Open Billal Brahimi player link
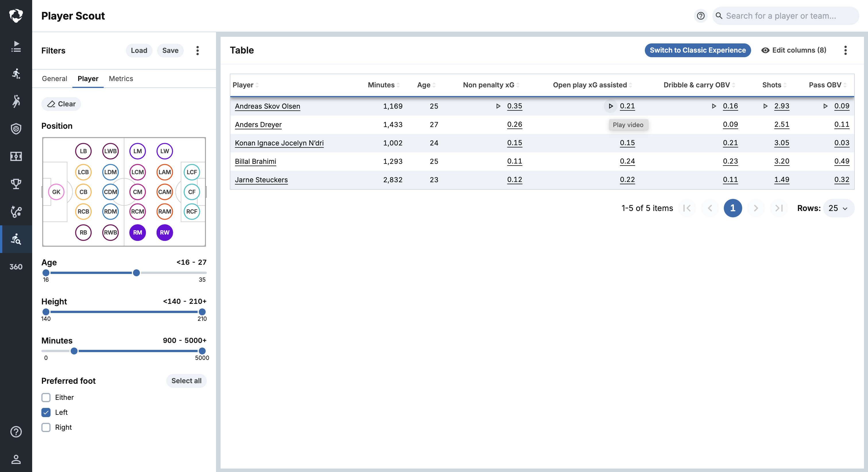 click(x=255, y=161)
